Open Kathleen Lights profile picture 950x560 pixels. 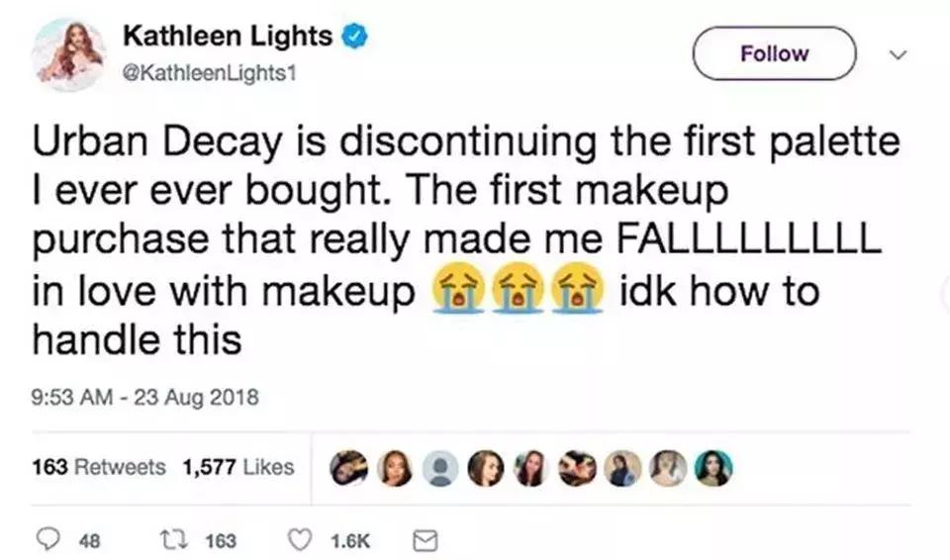click(67, 53)
